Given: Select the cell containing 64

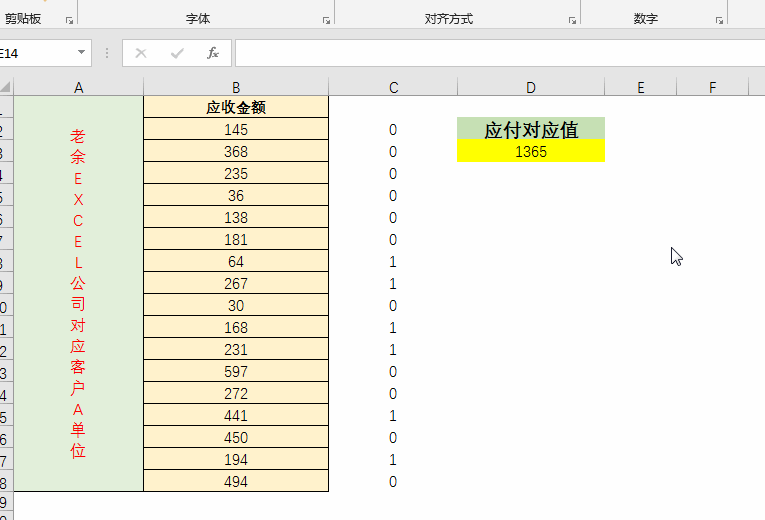Looking at the screenshot, I should [236, 261].
